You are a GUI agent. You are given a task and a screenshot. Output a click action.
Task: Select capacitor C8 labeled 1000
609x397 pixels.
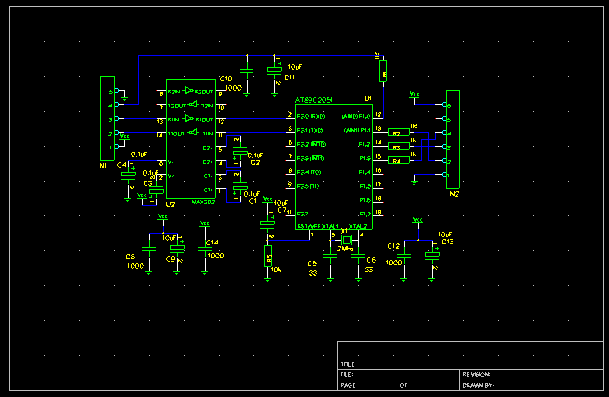coord(149,249)
